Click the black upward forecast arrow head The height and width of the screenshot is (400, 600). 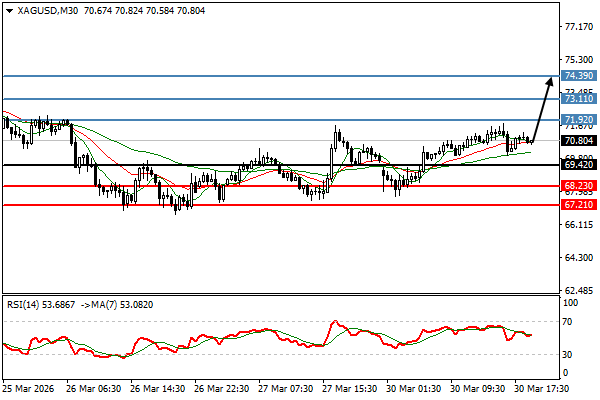[x=550, y=82]
